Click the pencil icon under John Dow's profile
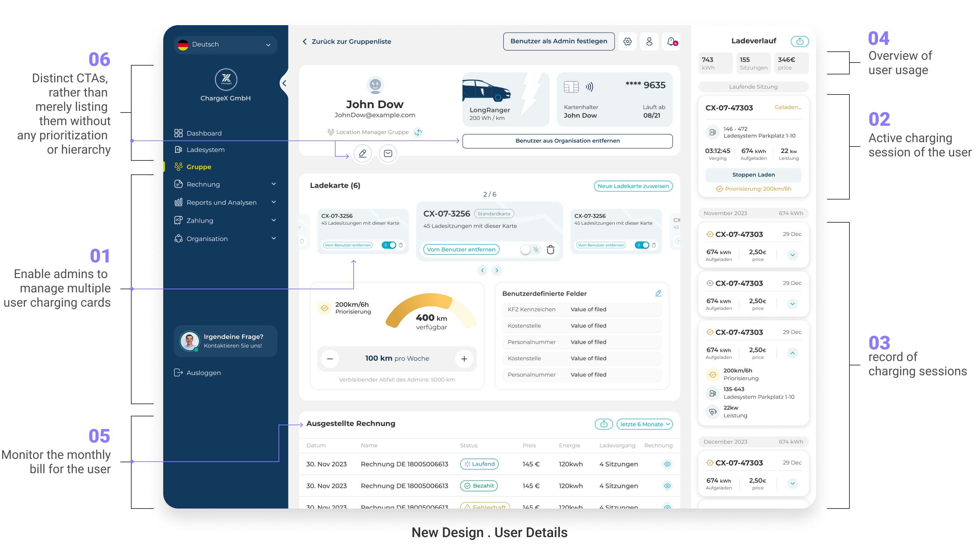 (362, 153)
